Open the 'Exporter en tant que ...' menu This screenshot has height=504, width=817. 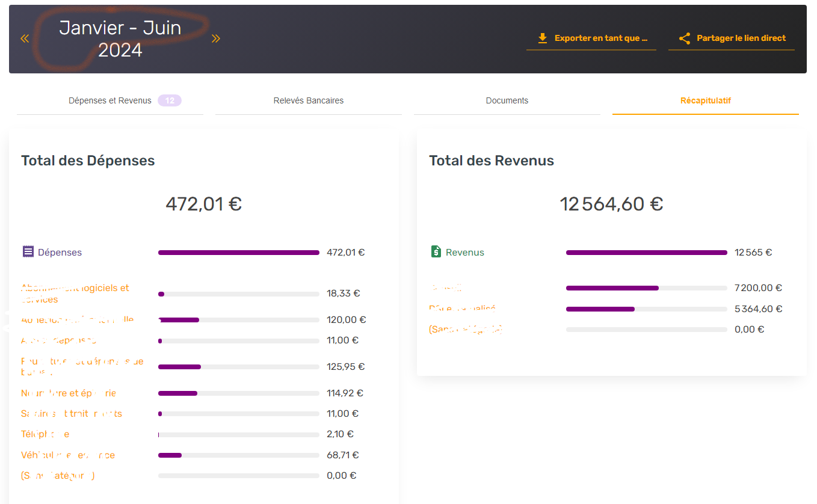[x=600, y=38]
